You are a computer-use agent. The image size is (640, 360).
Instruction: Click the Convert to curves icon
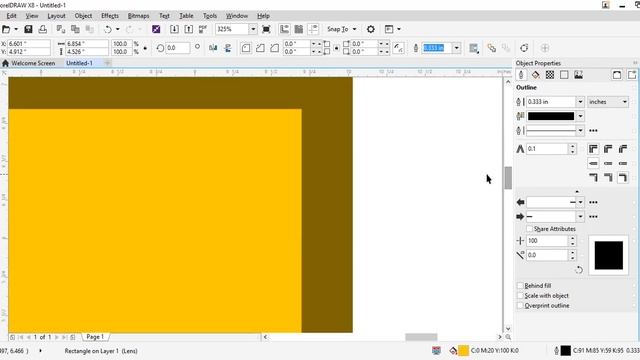(524, 48)
